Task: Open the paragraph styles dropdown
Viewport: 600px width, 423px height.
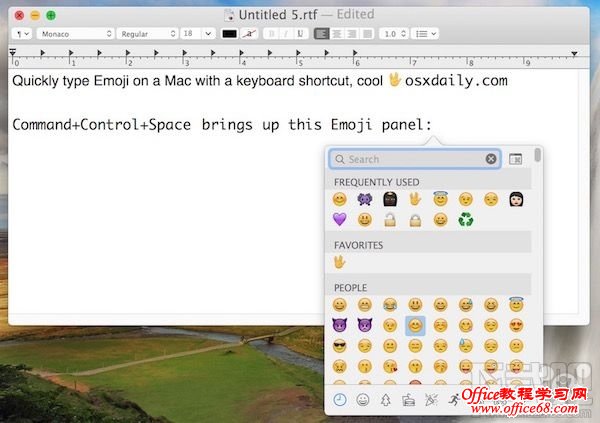Action: 22,34
